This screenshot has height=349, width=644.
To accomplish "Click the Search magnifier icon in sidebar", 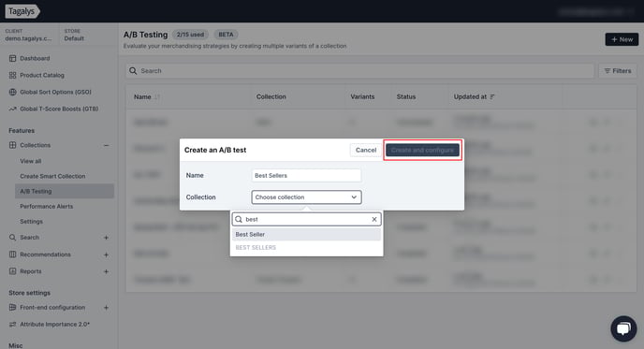I will 13,238.
